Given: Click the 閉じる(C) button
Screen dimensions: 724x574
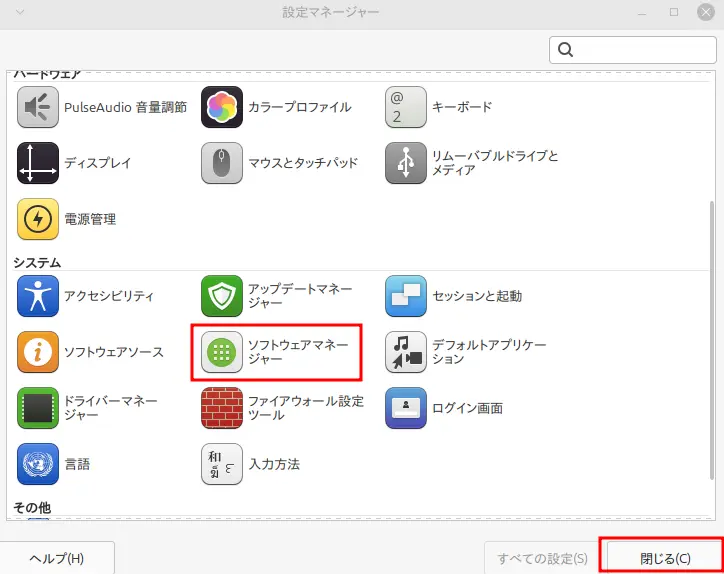Looking at the screenshot, I should pos(665,558).
